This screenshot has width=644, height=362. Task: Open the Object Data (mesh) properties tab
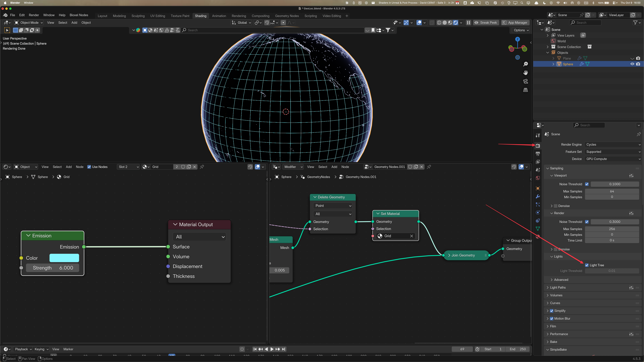pos(538,229)
